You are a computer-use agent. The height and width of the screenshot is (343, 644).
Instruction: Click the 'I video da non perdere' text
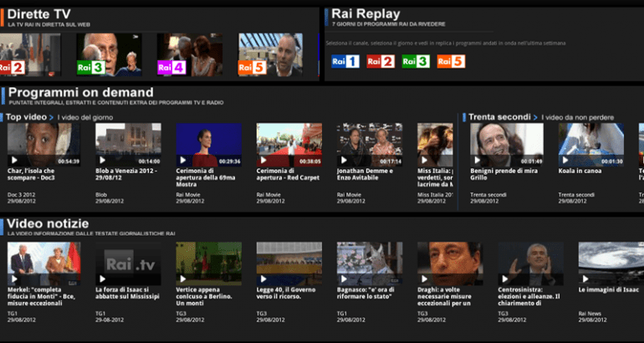[577, 118]
